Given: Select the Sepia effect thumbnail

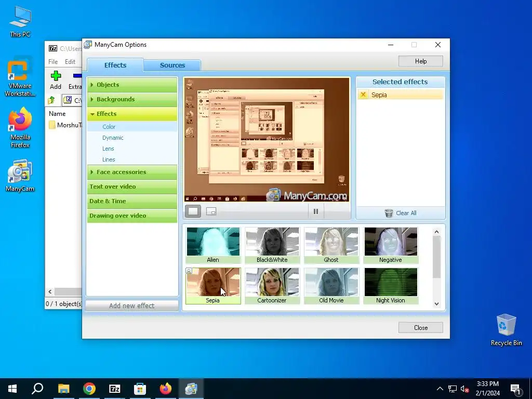Looking at the screenshot, I should coord(213,286).
